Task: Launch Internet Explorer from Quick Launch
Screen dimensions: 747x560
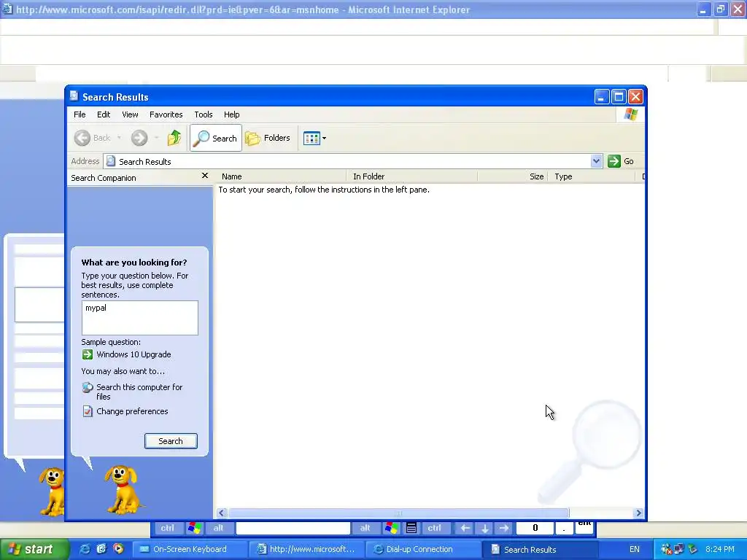Action: [85, 549]
